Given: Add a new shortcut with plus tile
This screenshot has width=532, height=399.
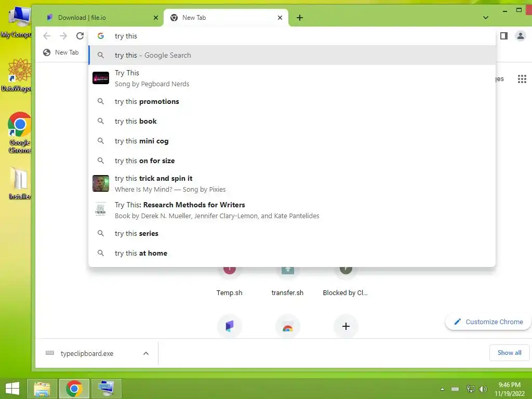Looking at the screenshot, I should tap(345, 326).
